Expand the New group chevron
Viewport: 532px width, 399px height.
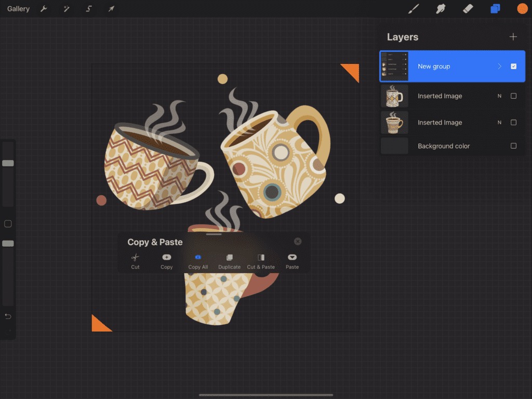pyautogui.click(x=499, y=66)
